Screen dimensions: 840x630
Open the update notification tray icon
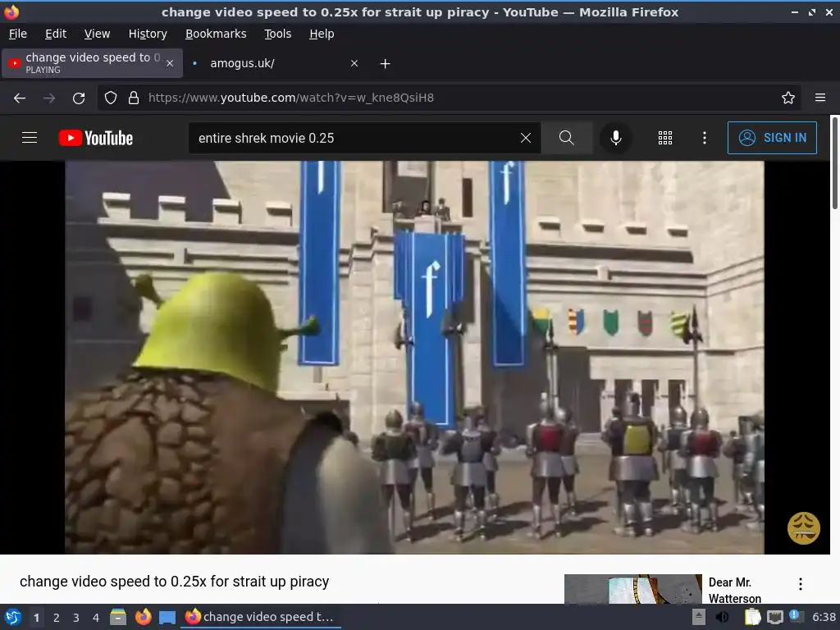pyautogui.click(x=796, y=616)
